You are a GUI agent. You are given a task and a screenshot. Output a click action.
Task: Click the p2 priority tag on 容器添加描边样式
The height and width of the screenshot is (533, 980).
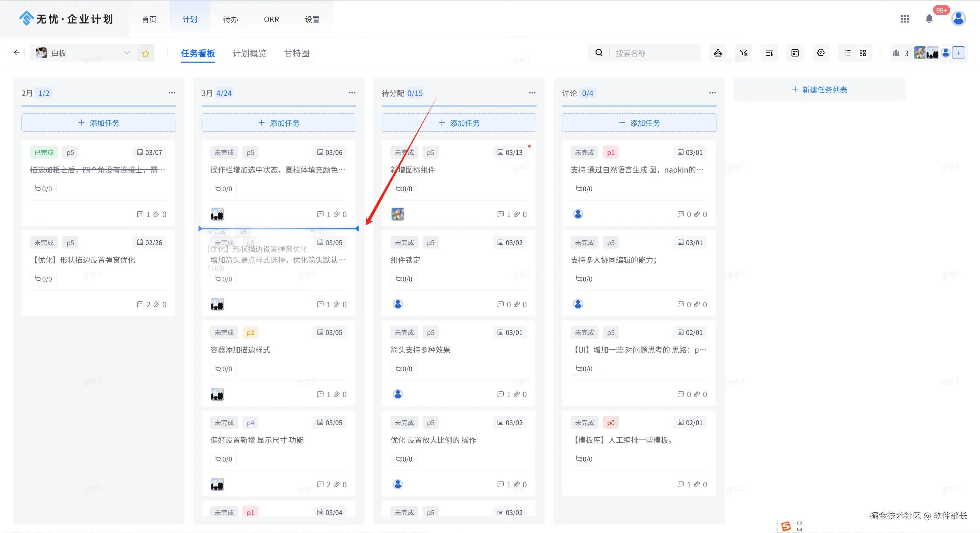[x=250, y=333]
